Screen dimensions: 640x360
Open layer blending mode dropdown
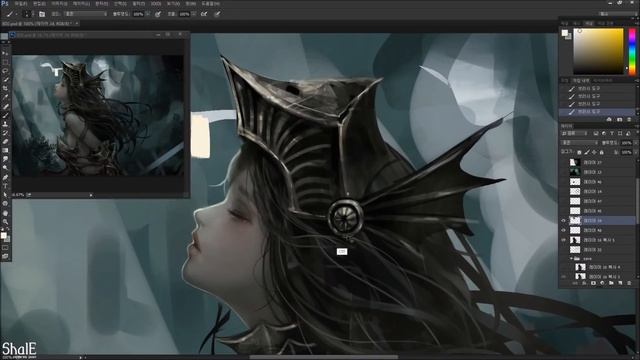580,142
